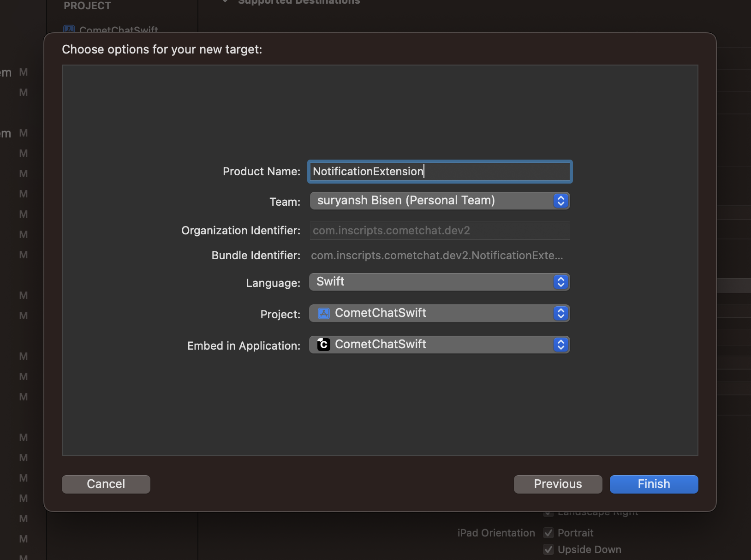Click 'Choose options for your new target:' heading

(162, 49)
